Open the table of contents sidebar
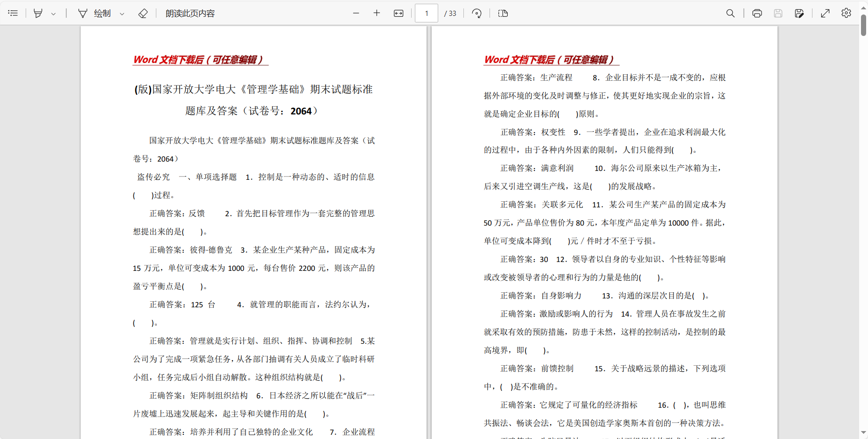This screenshot has height=439, width=868. coord(13,13)
